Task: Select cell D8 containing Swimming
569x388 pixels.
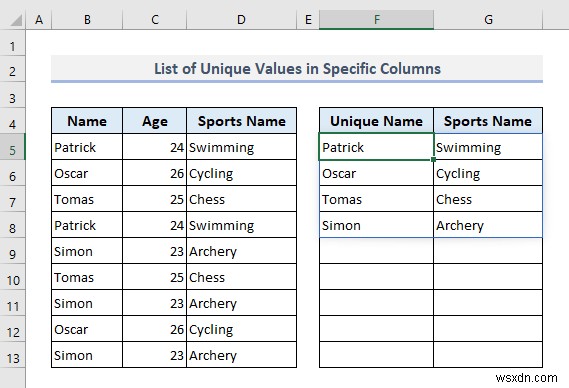Action: tap(241, 225)
